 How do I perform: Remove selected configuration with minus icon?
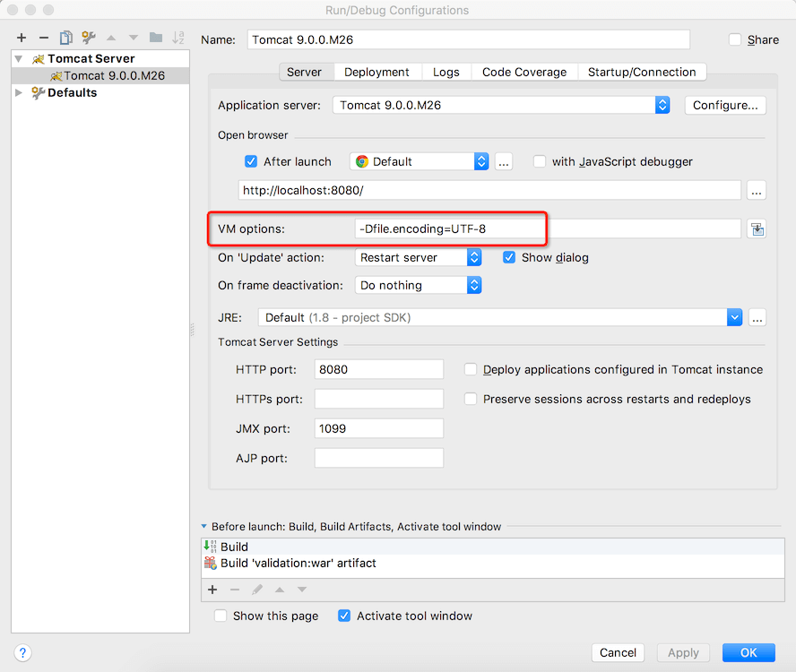(x=44, y=38)
